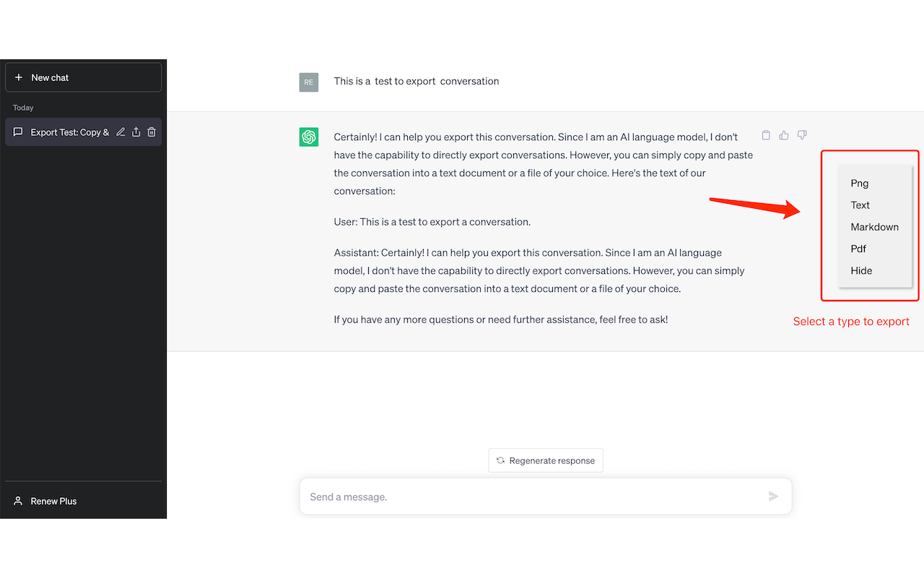
Task: Click the share icon on Export Test chat
Action: tap(136, 132)
